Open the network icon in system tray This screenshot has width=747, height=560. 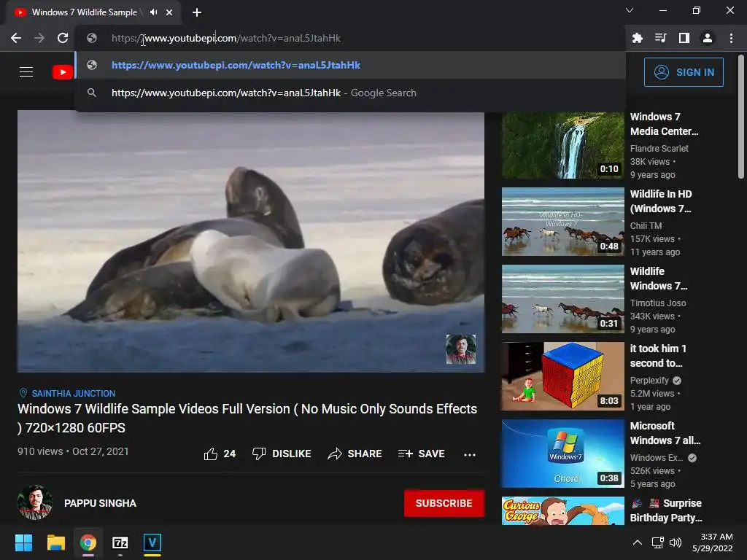point(658,542)
